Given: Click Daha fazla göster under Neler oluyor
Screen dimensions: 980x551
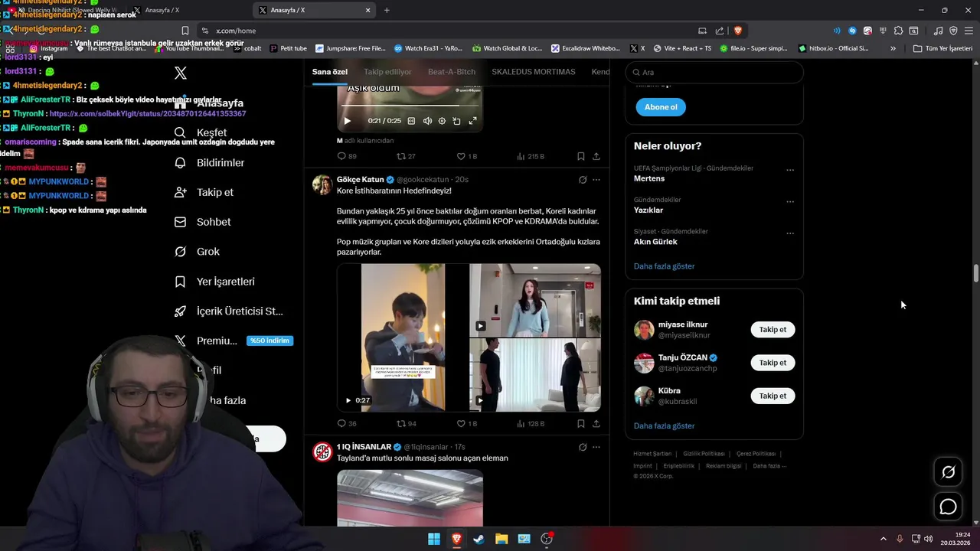Looking at the screenshot, I should [665, 266].
